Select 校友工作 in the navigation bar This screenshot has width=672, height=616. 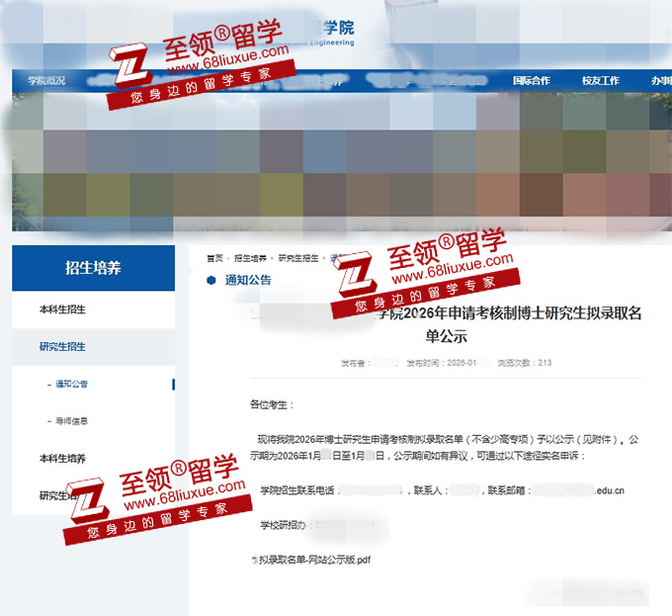[601, 81]
